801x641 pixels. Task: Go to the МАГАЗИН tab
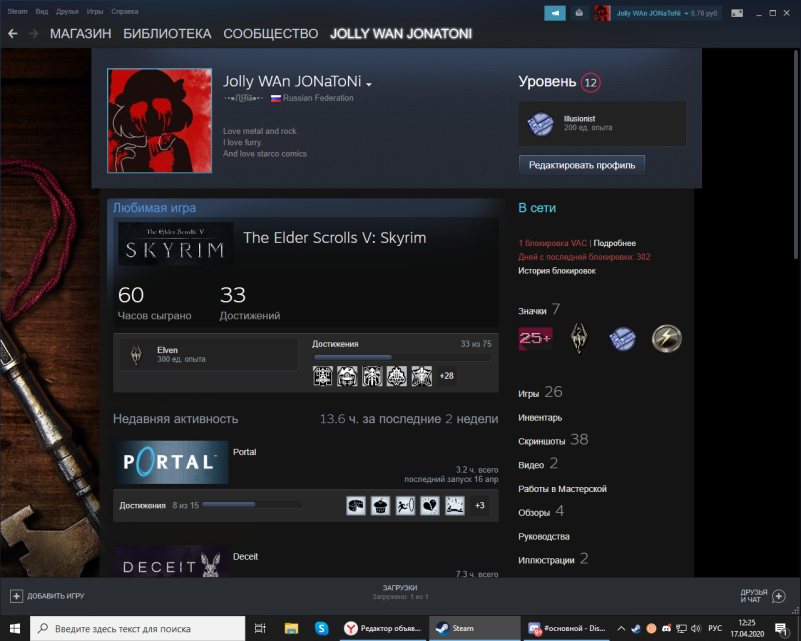[81, 34]
